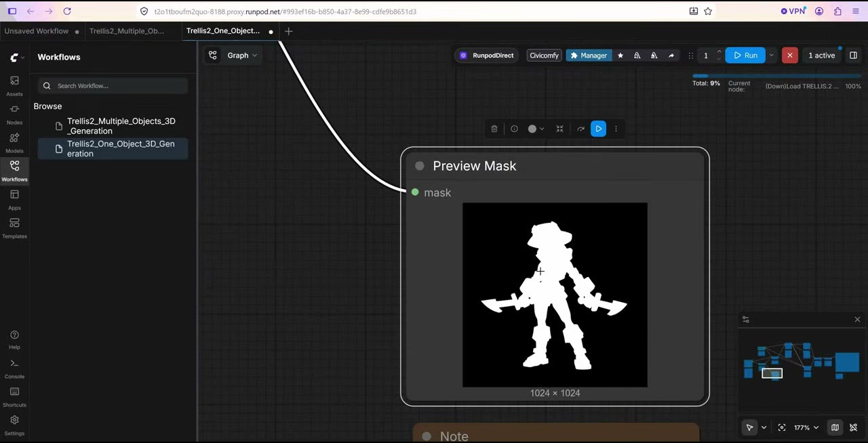Open browser extensions puzzle icon
The height and width of the screenshot is (443, 868).
pos(837,12)
